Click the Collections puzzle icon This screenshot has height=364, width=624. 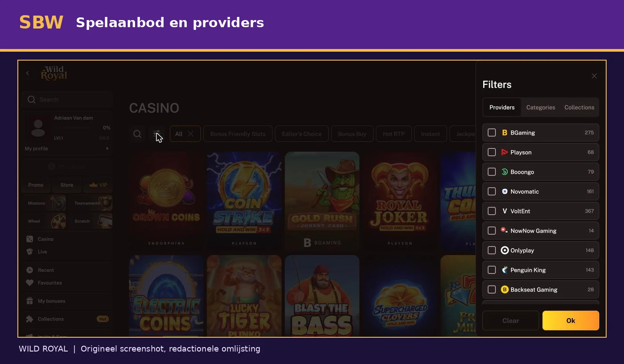(x=29, y=319)
